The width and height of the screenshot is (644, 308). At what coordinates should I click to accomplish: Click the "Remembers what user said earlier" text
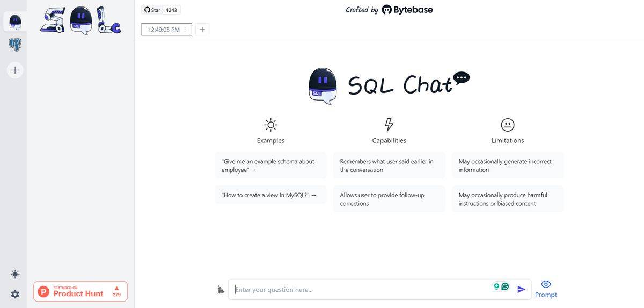click(x=386, y=166)
